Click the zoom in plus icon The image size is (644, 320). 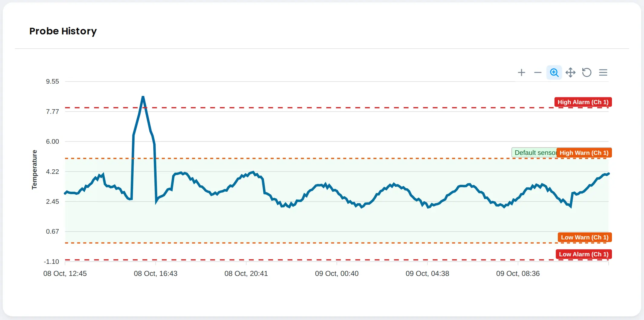point(521,72)
